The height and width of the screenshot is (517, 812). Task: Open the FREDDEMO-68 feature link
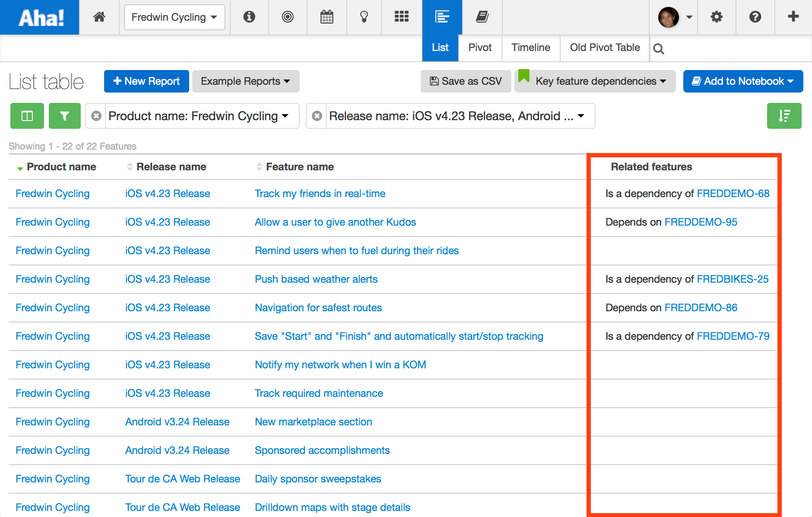click(733, 193)
